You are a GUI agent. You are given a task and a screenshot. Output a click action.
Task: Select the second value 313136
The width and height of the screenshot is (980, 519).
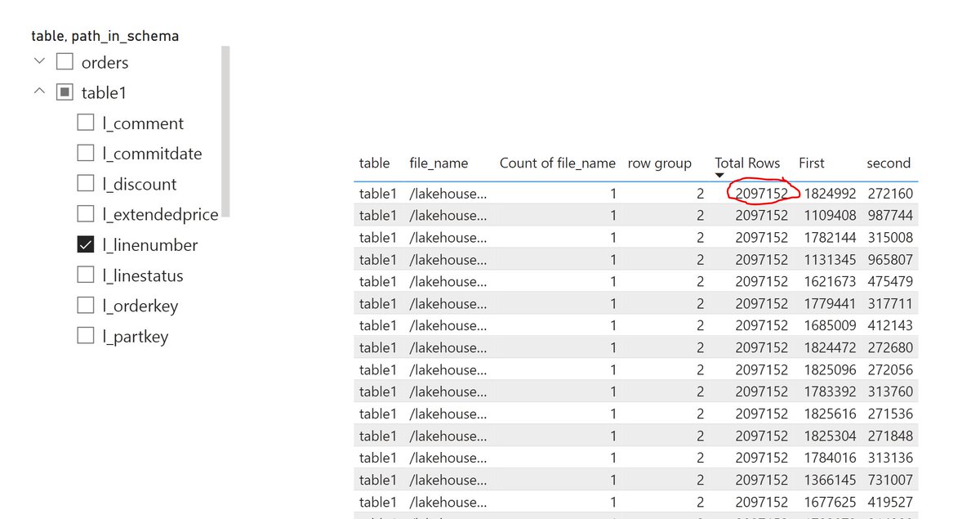(x=891, y=458)
